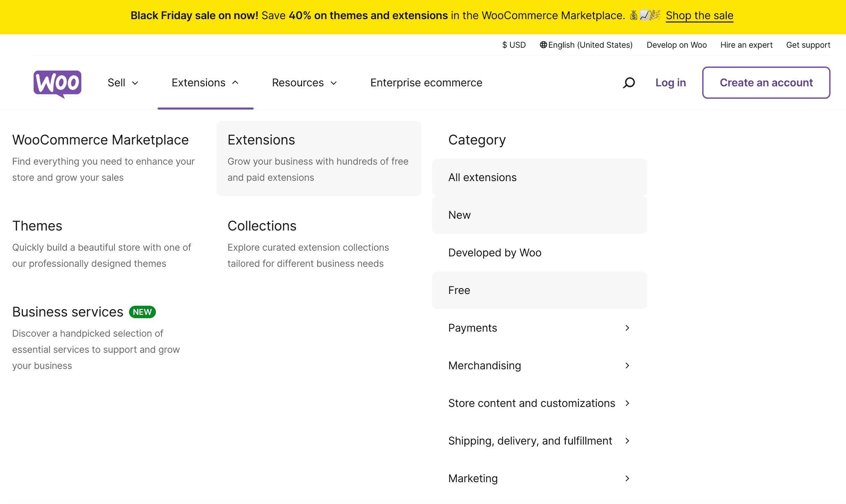Screen dimensions: 846x504
Task: Click 'Explore curated extension collections' description
Action: (x=308, y=255)
